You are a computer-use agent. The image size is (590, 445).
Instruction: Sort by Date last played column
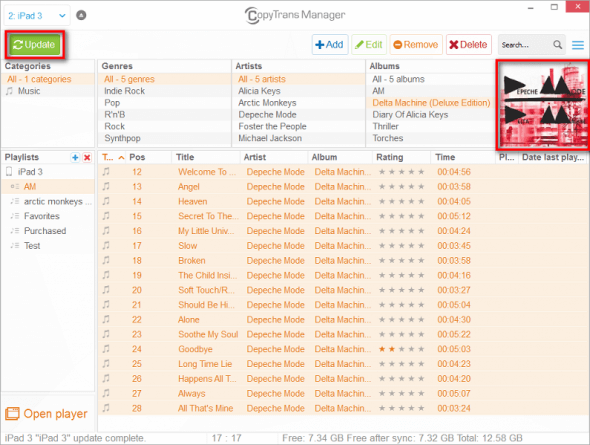tap(553, 157)
